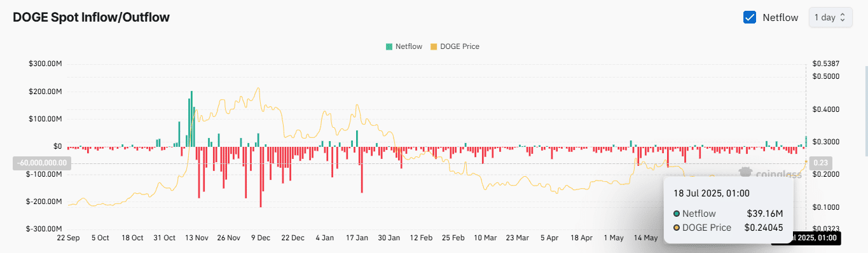868x253 pixels.
Task: Click the $0.5387 price axis label
Action: (827, 64)
